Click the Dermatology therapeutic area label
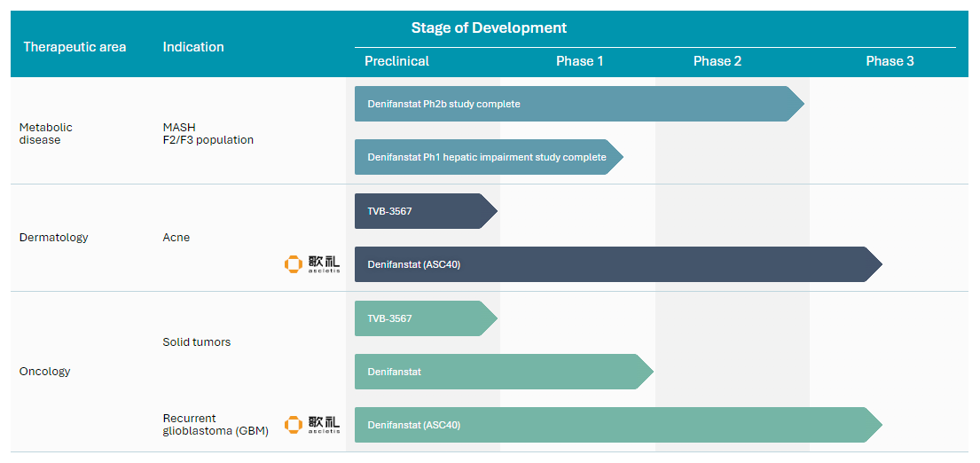 coord(53,238)
